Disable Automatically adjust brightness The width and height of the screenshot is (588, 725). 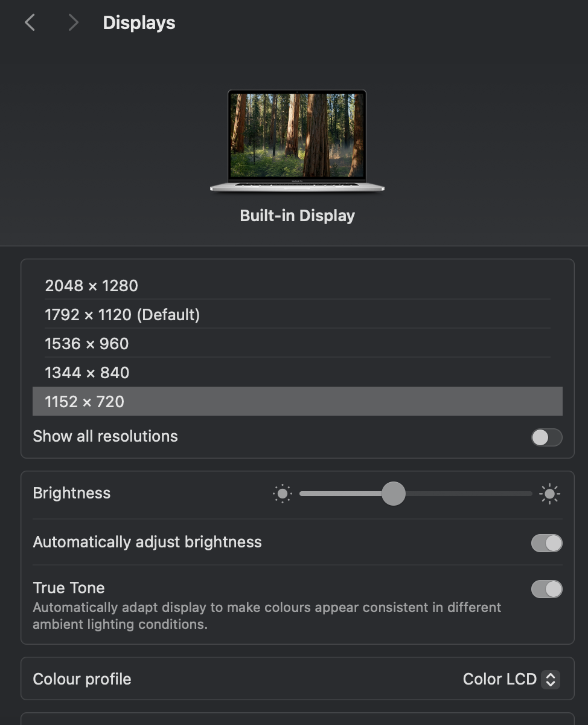[x=546, y=543]
